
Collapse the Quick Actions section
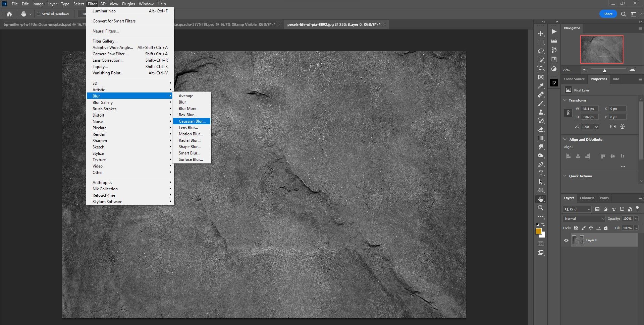tap(565, 176)
